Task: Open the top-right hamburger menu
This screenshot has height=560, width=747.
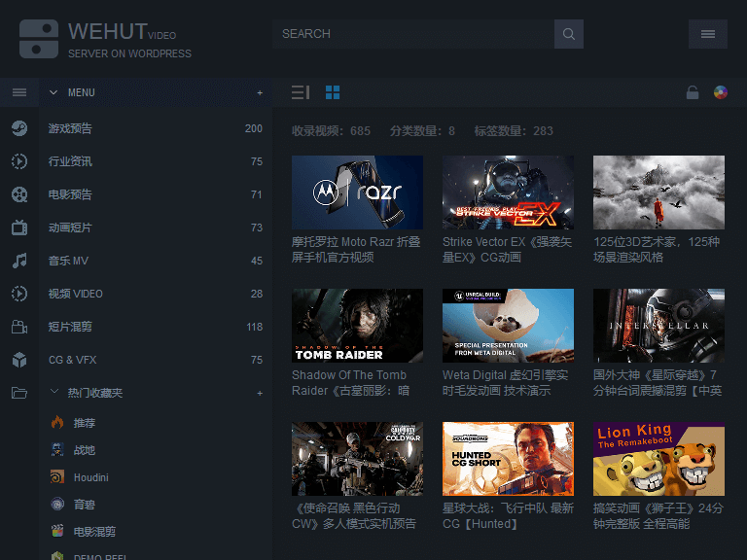Action: [x=708, y=34]
